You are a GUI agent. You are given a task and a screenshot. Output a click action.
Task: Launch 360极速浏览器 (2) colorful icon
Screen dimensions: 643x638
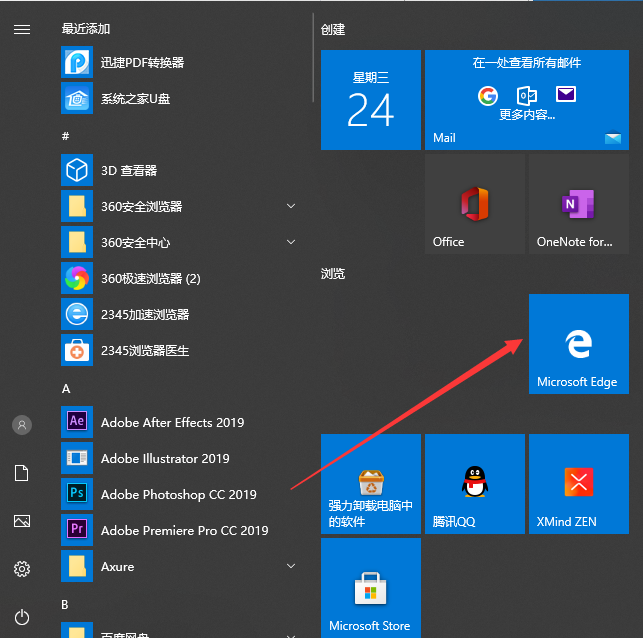click(x=77, y=278)
